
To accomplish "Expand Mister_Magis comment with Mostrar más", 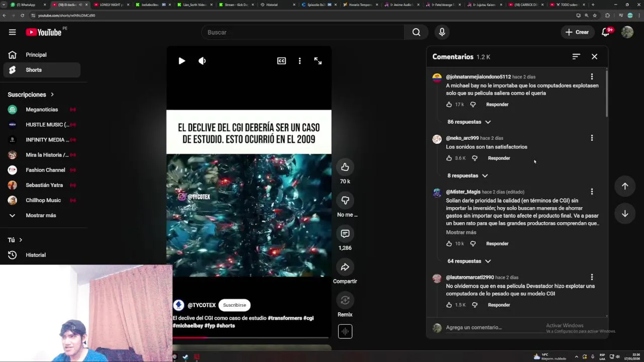I will 461,232.
